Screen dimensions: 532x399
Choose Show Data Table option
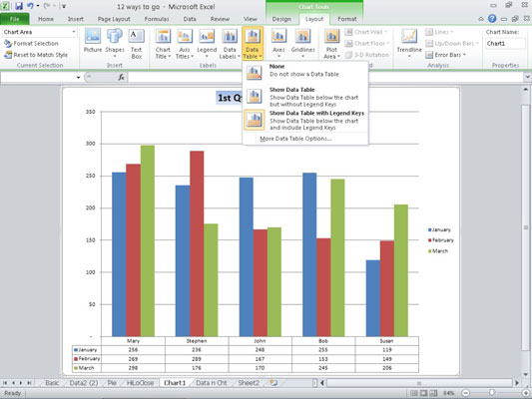305,97
